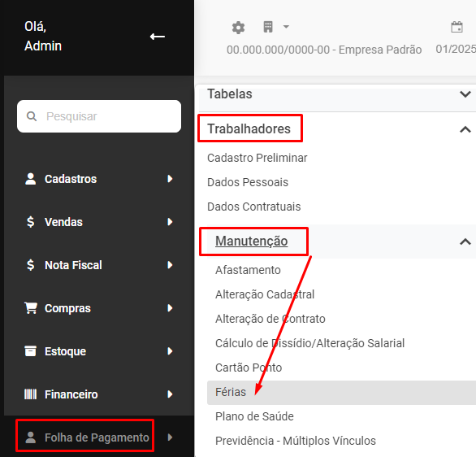Expand the Tabelas section chevron
The height and width of the screenshot is (457, 476).
click(x=465, y=94)
